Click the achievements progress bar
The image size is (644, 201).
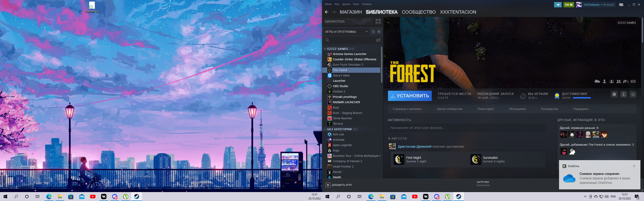[581, 98]
